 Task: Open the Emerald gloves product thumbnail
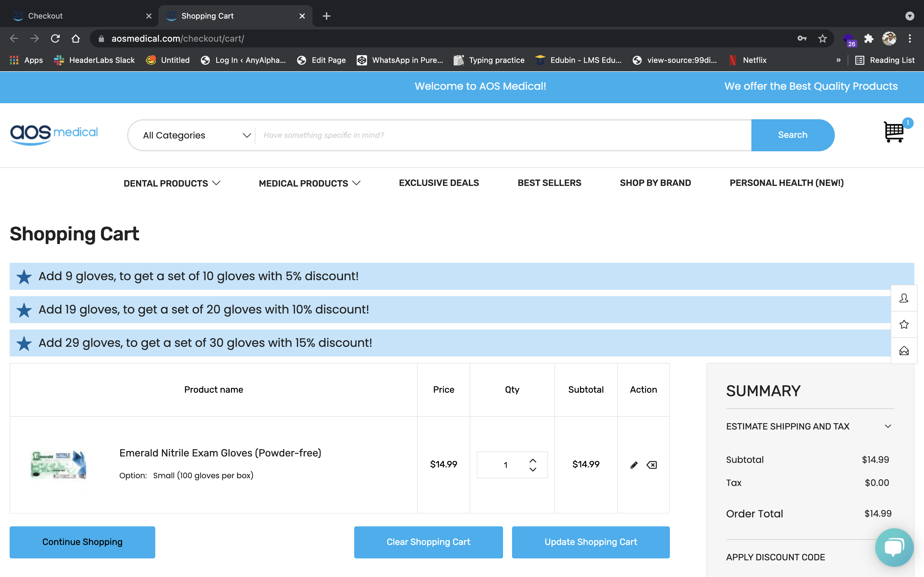58,465
